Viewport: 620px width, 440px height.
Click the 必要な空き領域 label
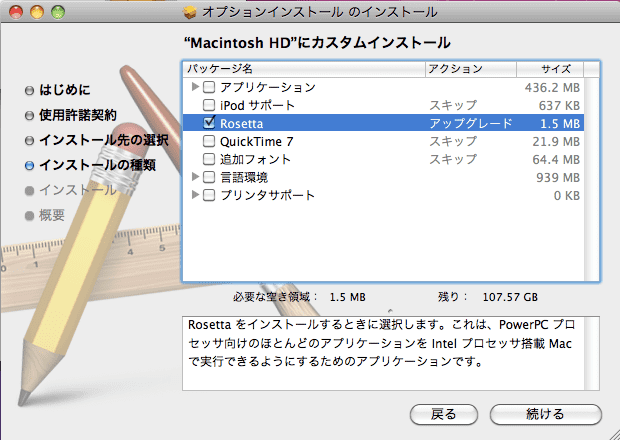coord(275,296)
